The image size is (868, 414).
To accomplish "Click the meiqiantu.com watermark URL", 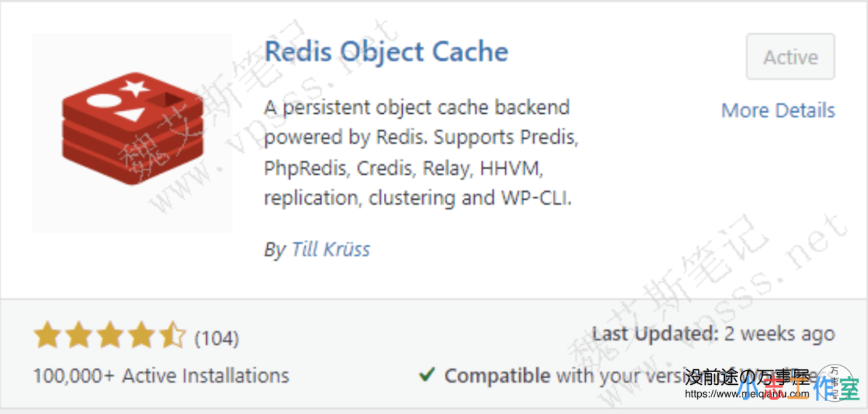I will (x=747, y=394).
